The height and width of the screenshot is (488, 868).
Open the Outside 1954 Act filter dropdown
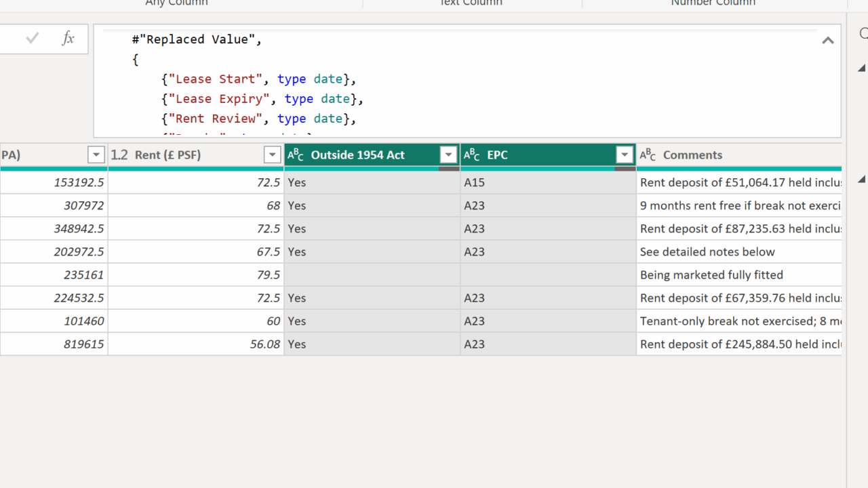pyautogui.click(x=448, y=155)
